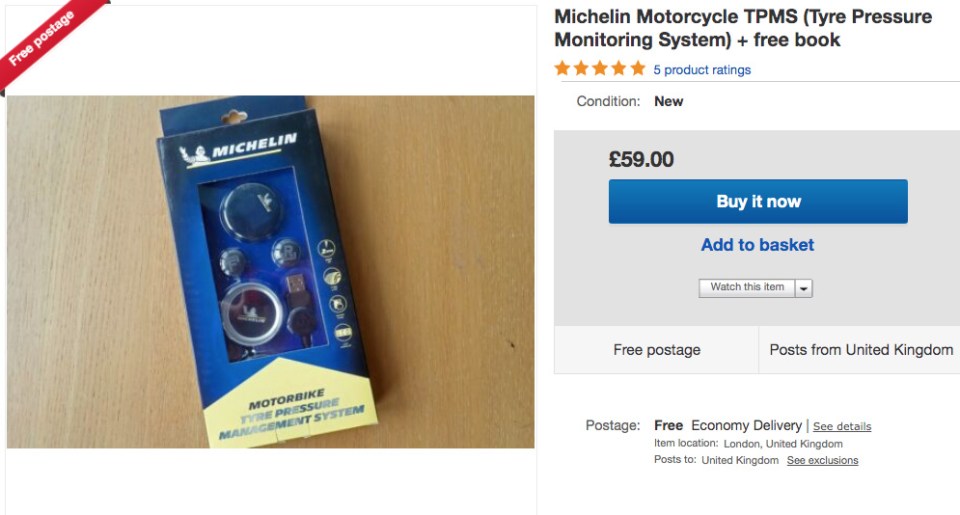Add the Michelin TPMS to basket
Viewport: 960px width, 515px height.
click(x=757, y=245)
